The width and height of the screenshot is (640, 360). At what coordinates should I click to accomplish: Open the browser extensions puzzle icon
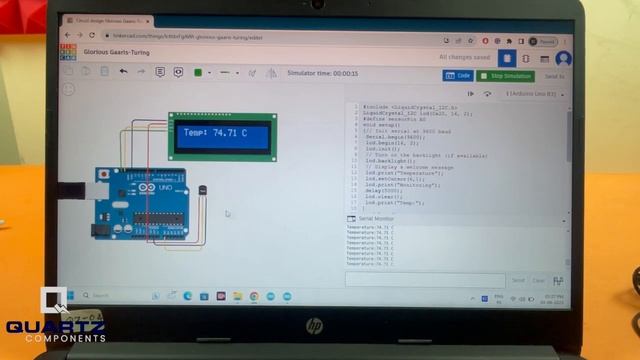pyautogui.click(x=509, y=41)
